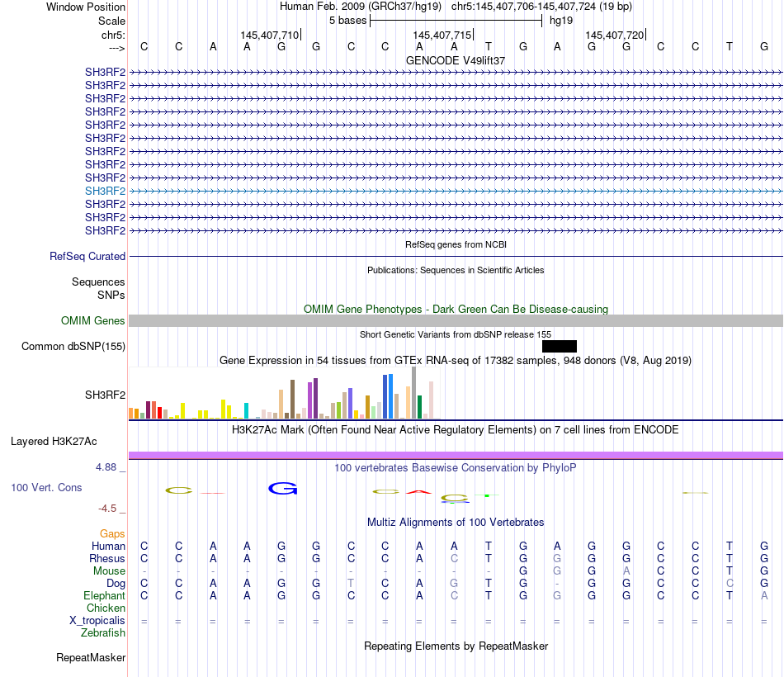Viewport: 784px width, 677px height.
Task: Click the SNPs track label
Action: tap(111, 296)
